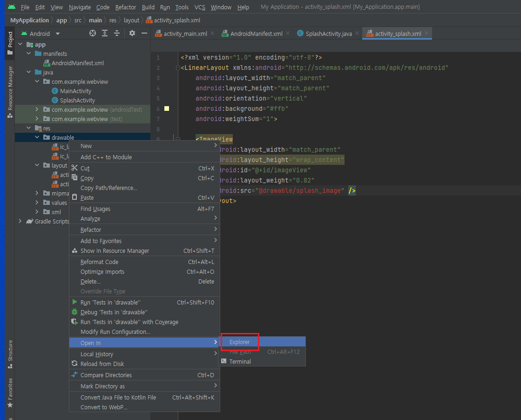Click the Select Opened File target icon
The image size is (521, 420).
93,33
